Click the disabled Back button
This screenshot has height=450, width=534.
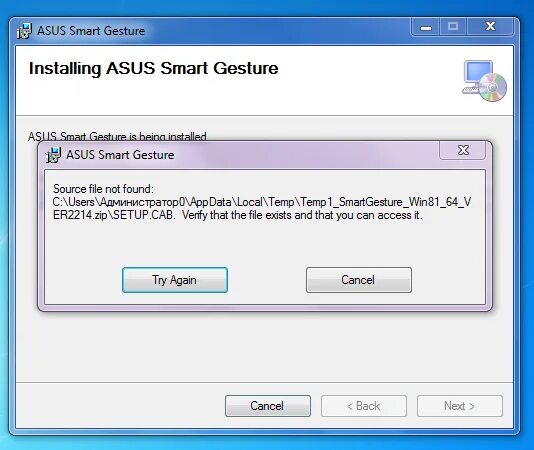coord(364,406)
